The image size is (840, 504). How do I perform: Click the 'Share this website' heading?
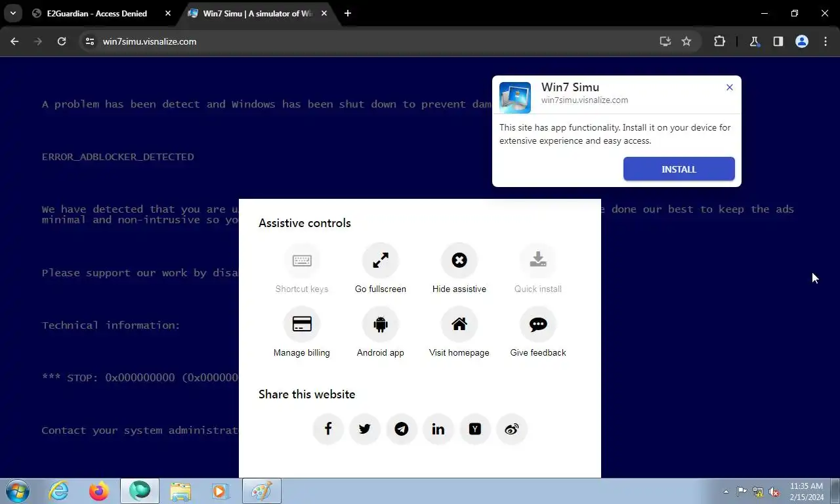pos(306,394)
